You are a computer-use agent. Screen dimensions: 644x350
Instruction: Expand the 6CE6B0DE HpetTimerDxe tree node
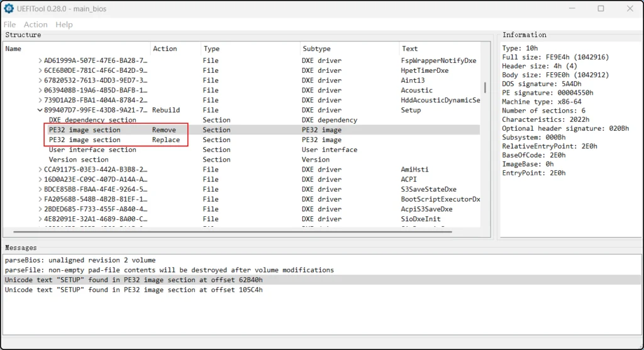(40, 70)
